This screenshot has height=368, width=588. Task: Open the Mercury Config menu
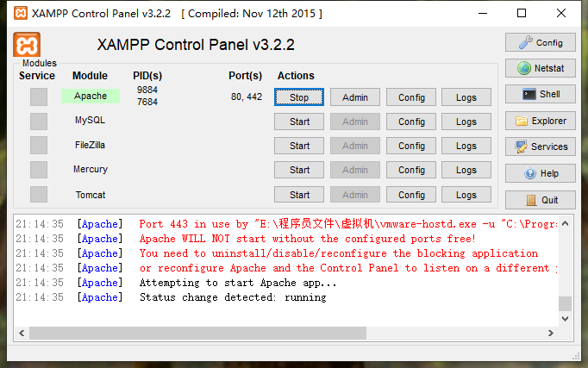[x=411, y=170]
